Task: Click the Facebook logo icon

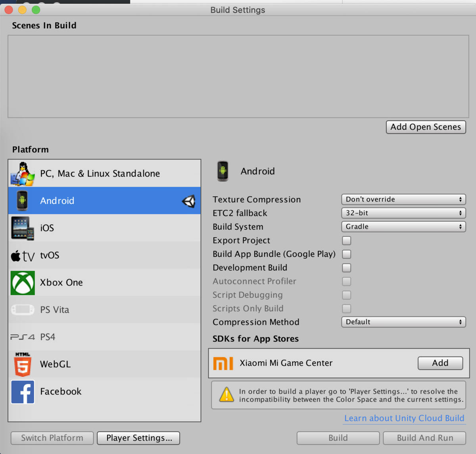Action: pos(23,392)
